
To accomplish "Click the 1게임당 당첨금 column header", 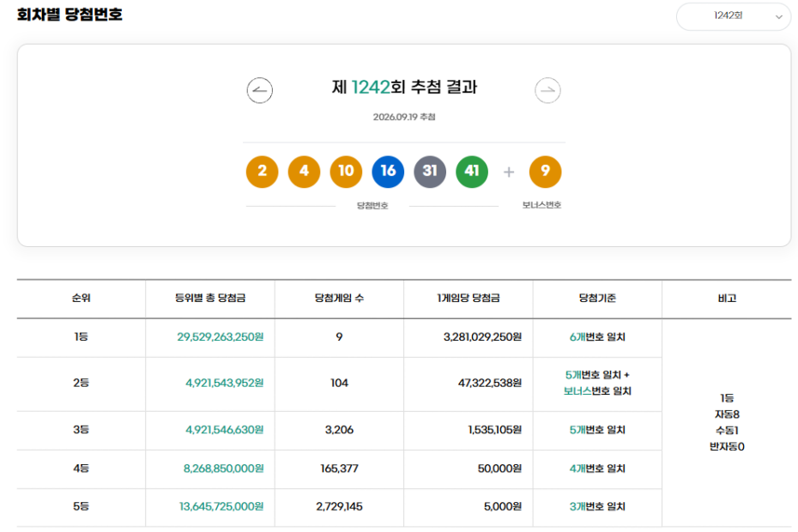I will (469, 299).
